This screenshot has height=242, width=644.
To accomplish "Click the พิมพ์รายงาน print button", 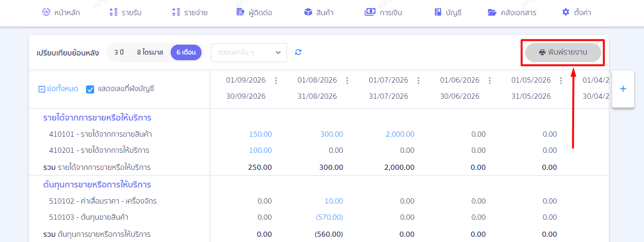I will click(563, 52).
